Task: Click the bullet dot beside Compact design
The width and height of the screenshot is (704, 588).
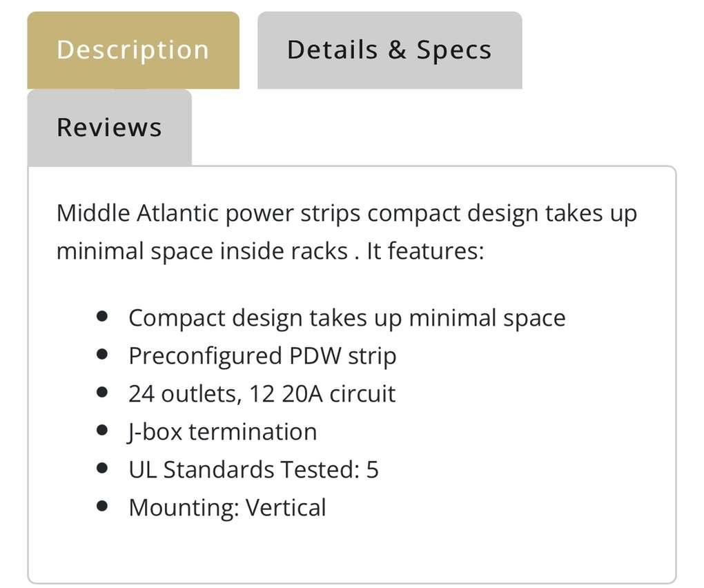Action: pos(103,316)
